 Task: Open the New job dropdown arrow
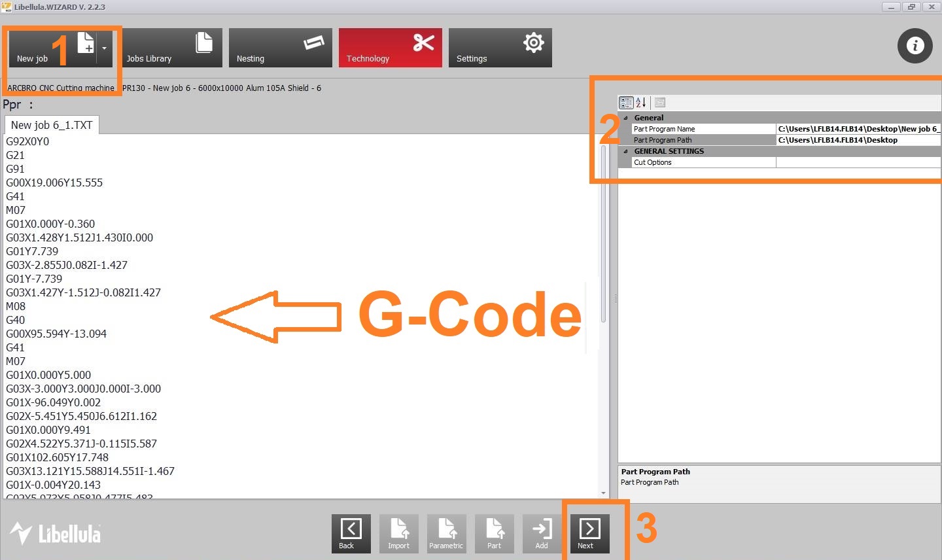105,48
